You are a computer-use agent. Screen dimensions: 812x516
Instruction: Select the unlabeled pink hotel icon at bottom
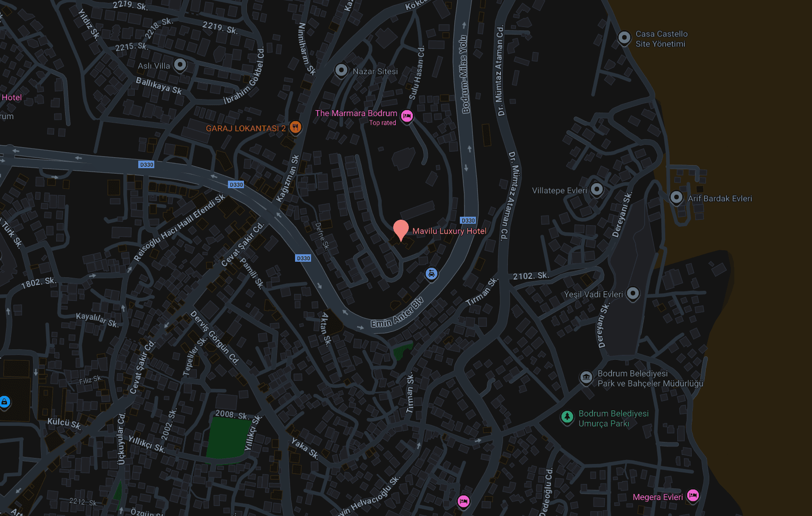point(463,501)
